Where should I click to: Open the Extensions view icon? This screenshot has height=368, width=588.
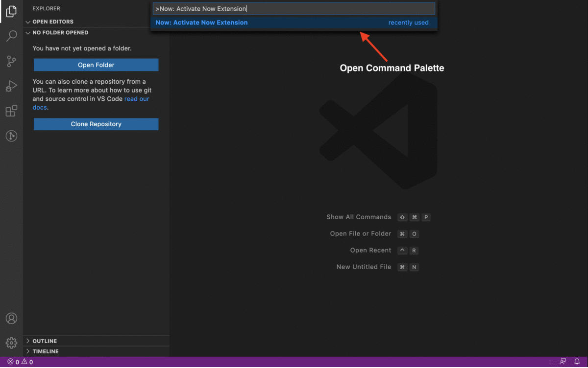[11, 111]
